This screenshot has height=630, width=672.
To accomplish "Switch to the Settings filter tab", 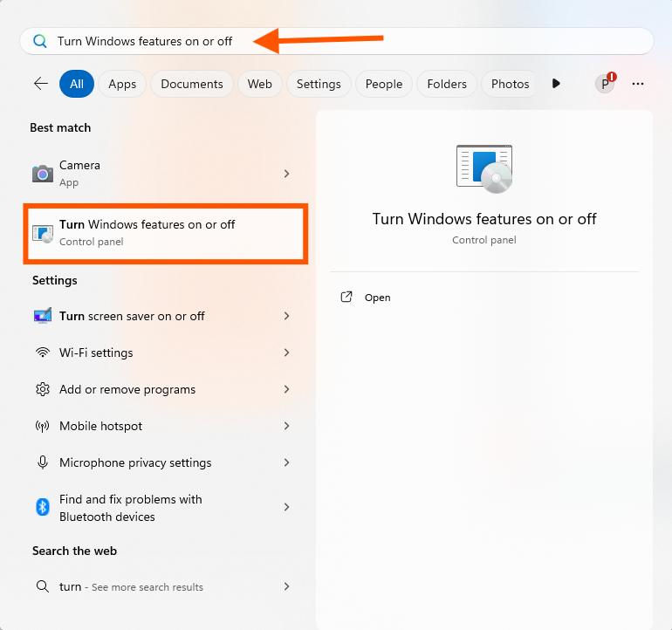I will pos(319,84).
